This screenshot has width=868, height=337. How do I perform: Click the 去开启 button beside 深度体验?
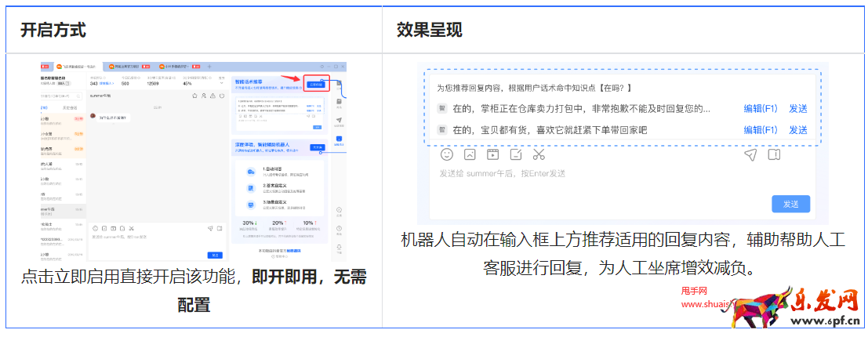pyautogui.click(x=317, y=148)
